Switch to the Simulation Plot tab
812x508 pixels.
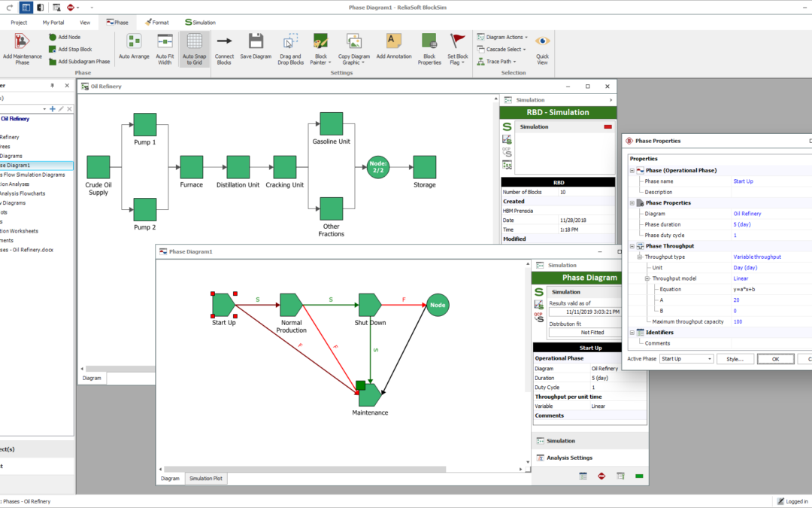tap(205, 479)
